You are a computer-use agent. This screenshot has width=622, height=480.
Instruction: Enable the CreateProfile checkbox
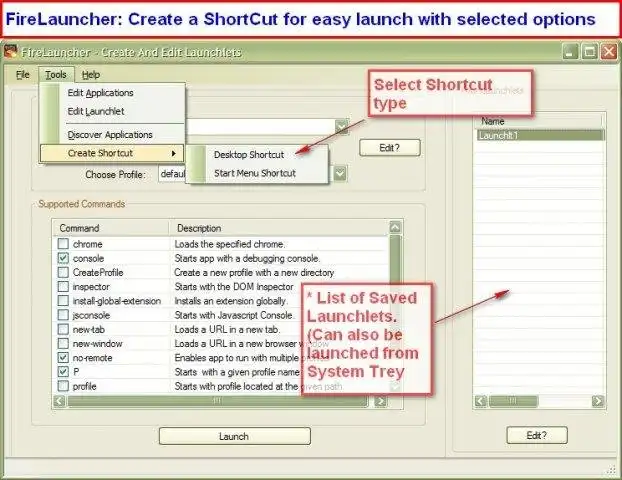pyautogui.click(x=63, y=272)
